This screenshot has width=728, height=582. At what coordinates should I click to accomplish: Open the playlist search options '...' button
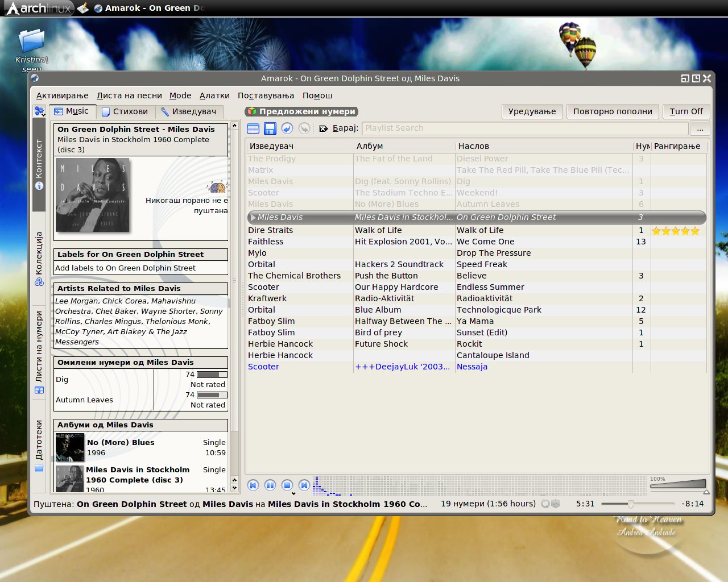(700, 129)
